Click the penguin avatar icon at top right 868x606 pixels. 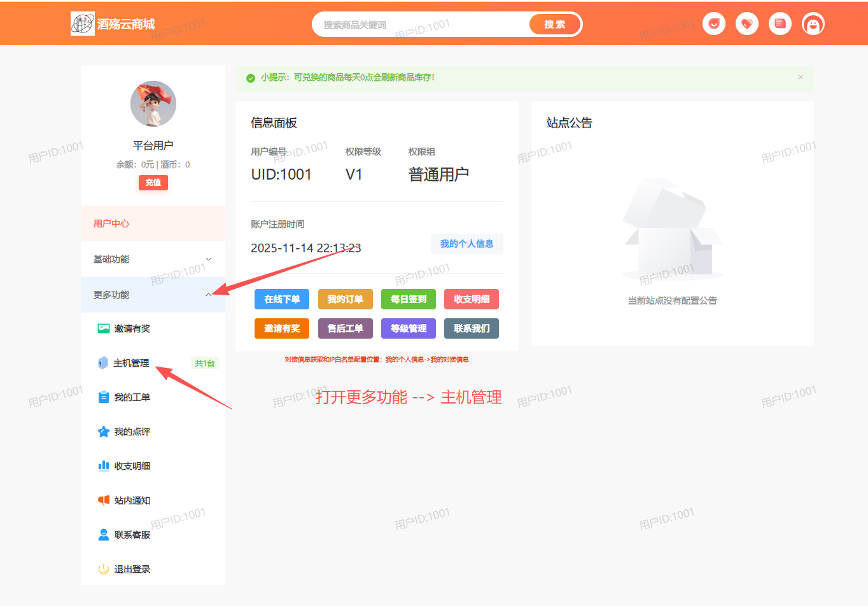pyautogui.click(x=813, y=23)
